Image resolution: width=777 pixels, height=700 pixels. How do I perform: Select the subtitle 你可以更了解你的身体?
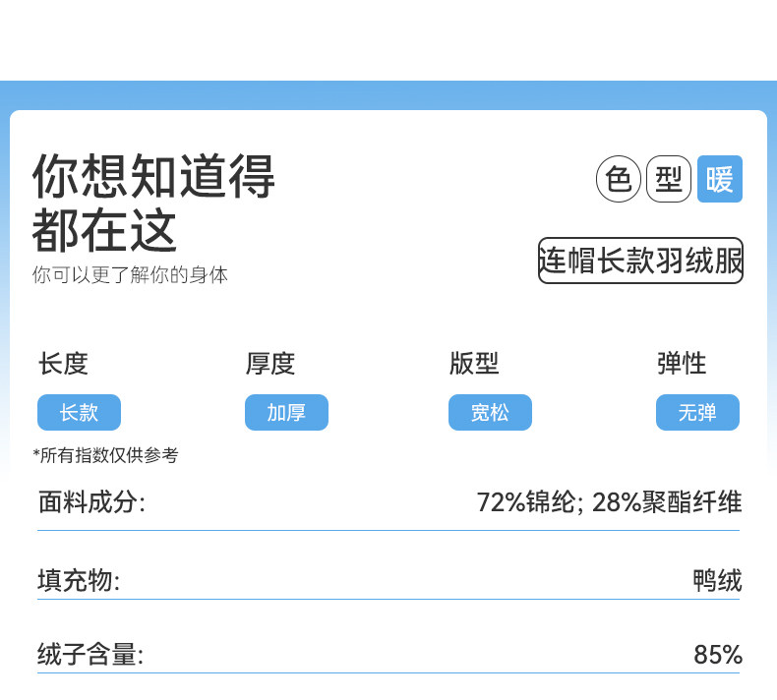tap(130, 275)
